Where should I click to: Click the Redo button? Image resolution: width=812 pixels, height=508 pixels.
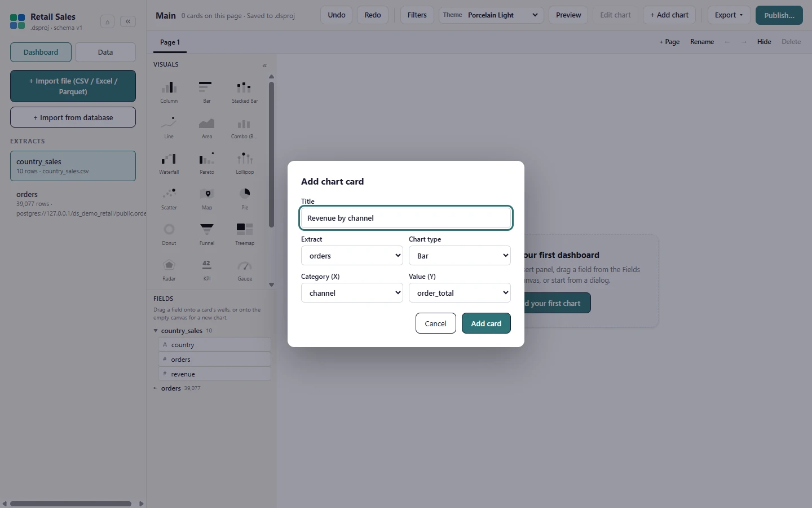(x=373, y=15)
